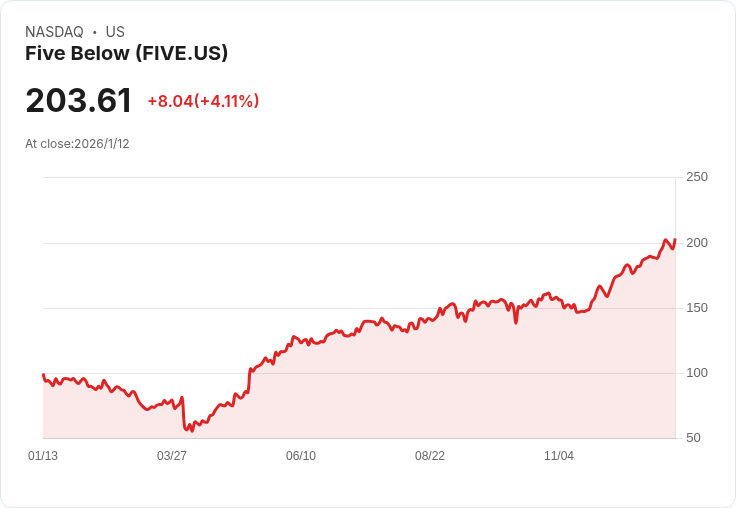Click the 250 price axis label
This screenshot has width=736, height=508.
[x=697, y=177]
